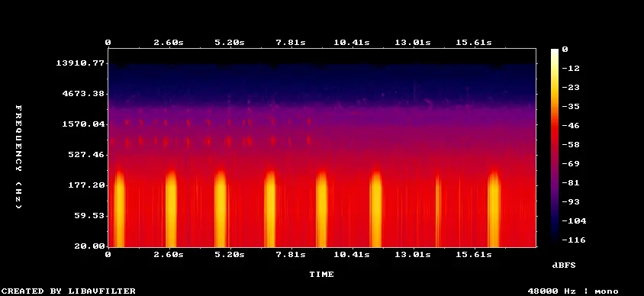Click the 59.53 frequency axis label
This screenshot has width=644, height=296.
(x=89, y=216)
